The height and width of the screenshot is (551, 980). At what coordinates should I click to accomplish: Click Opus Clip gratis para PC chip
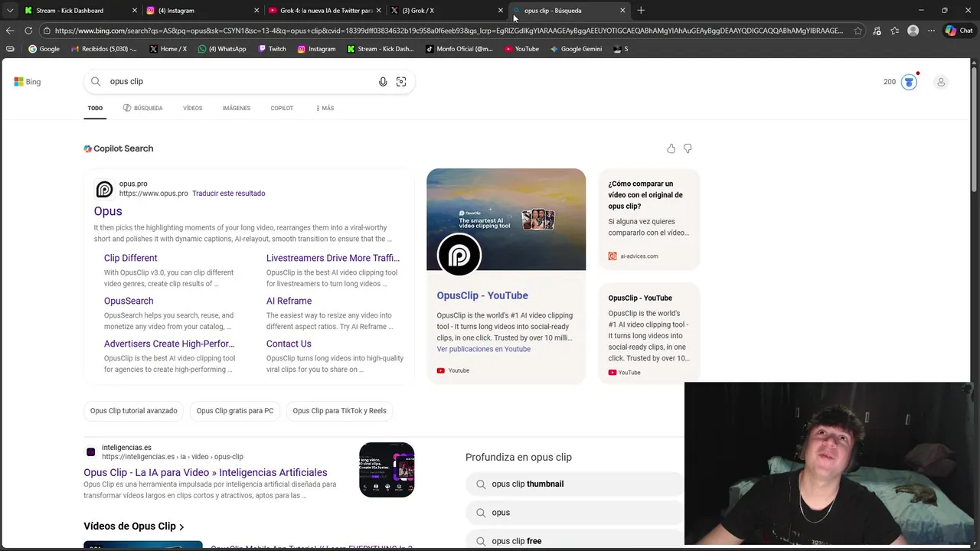(x=235, y=411)
